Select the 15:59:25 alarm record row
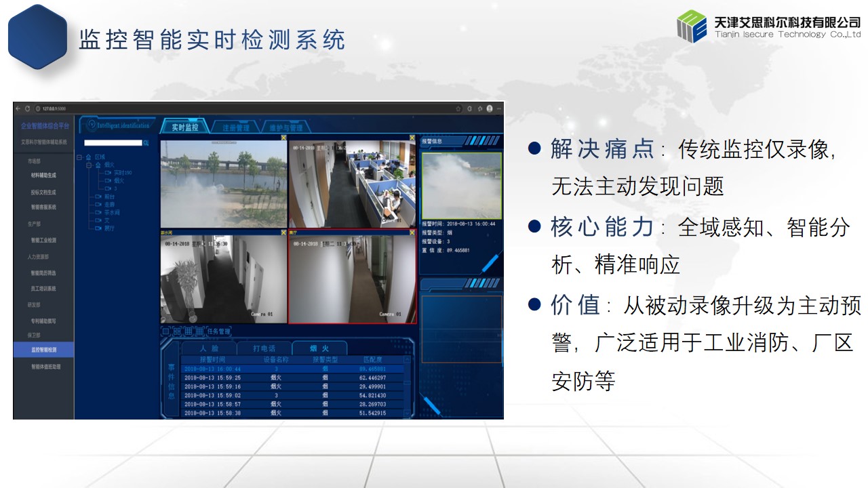The width and height of the screenshot is (868, 488). (x=293, y=378)
